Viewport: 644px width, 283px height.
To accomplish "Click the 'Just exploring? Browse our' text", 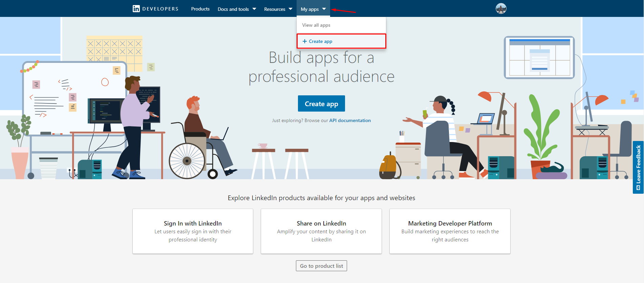I will [x=300, y=120].
